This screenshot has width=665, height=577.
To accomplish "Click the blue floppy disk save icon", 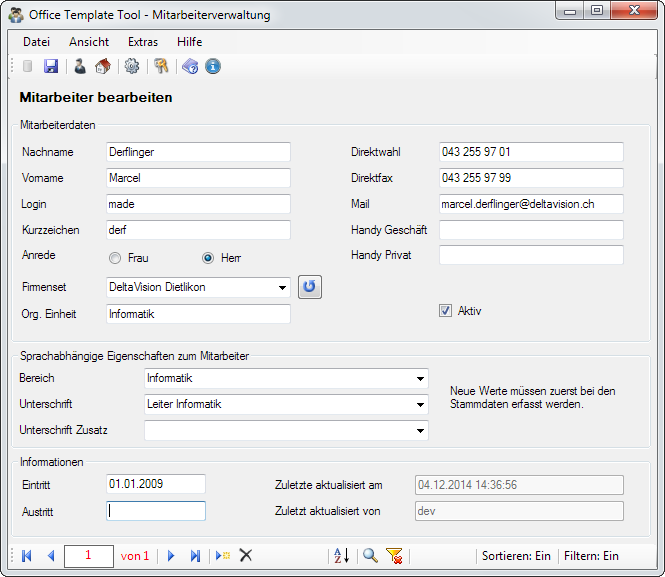I will [x=51, y=67].
